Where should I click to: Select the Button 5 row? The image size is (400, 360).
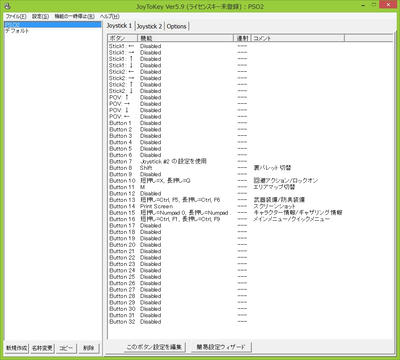[x=250, y=149]
